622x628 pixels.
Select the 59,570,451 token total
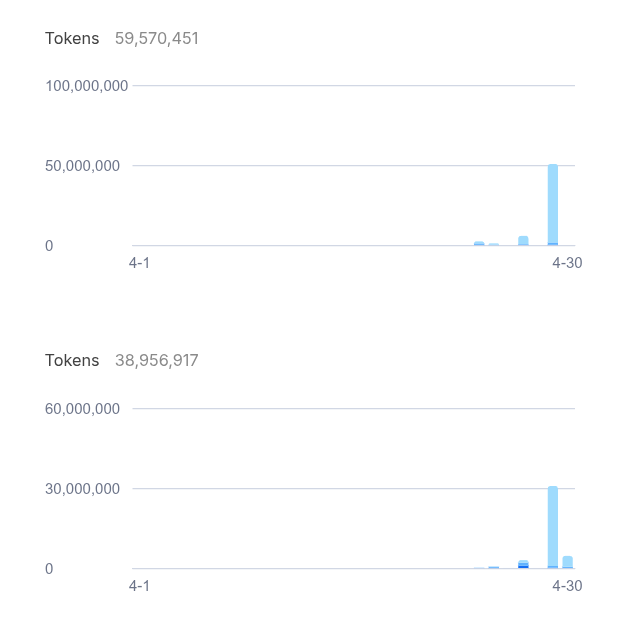point(157,38)
